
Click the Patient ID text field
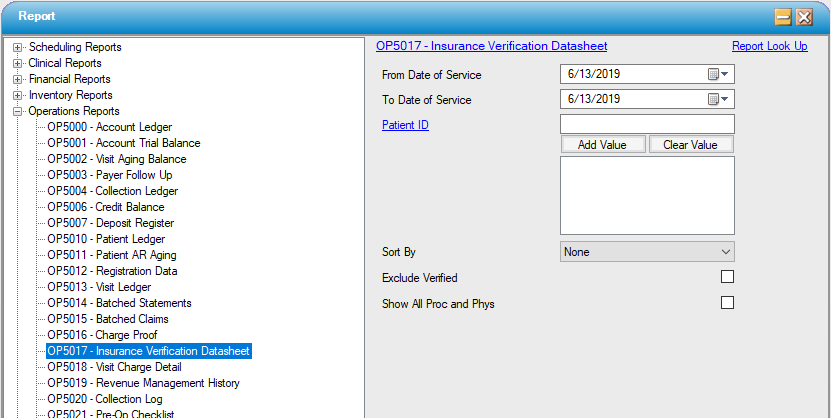(x=647, y=124)
